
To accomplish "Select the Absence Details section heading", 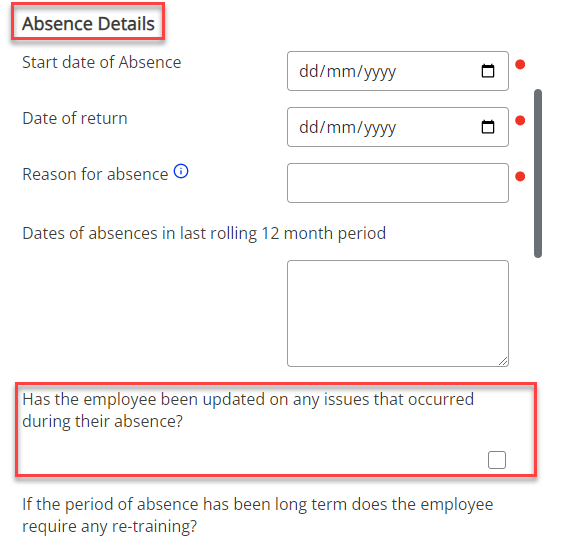I will [88, 24].
